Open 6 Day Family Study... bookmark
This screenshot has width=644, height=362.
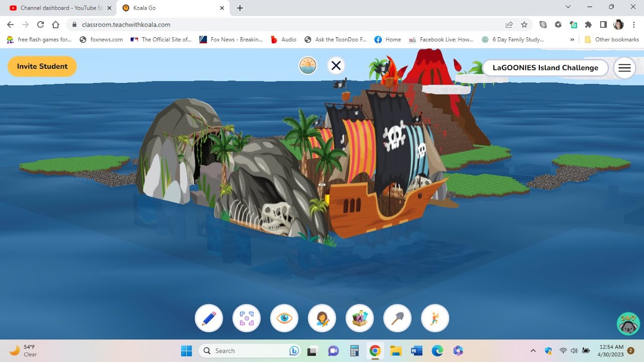512,40
